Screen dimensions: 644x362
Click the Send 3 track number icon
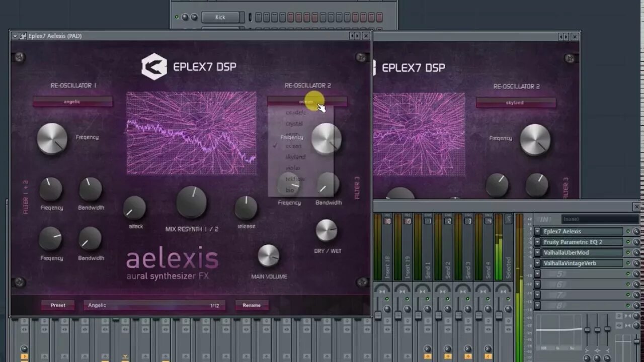point(468,221)
